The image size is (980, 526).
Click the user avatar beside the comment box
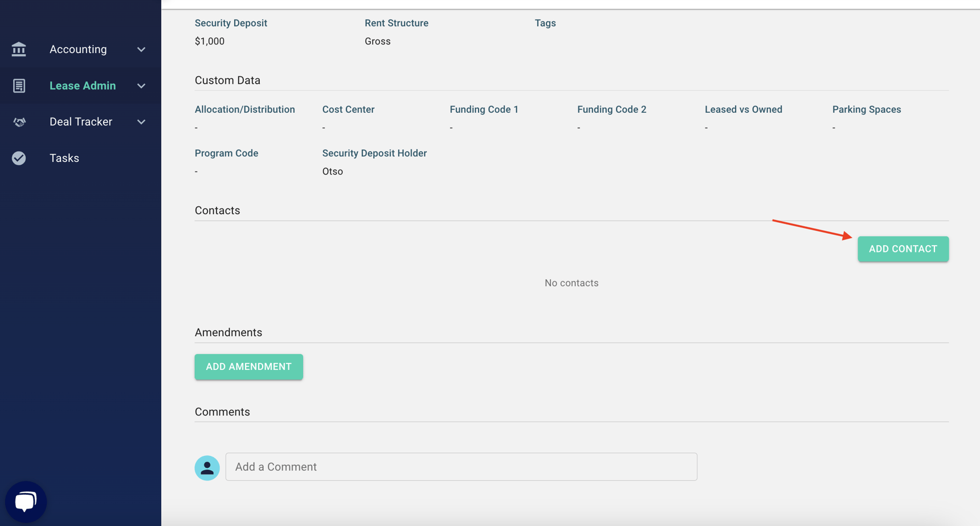(x=207, y=468)
